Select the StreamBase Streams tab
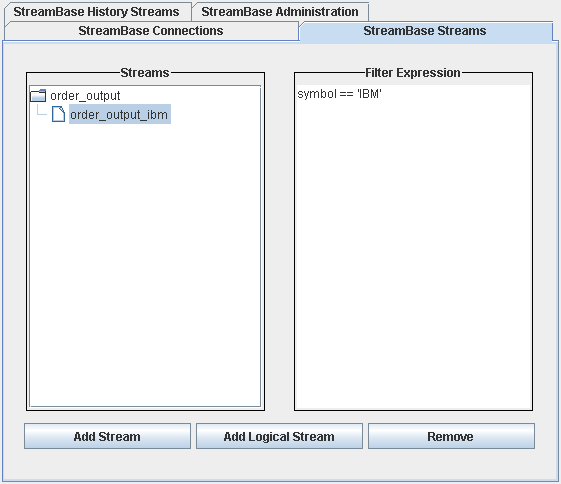The height and width of the screenshot is (484, 561). click(x=425, y=31)
